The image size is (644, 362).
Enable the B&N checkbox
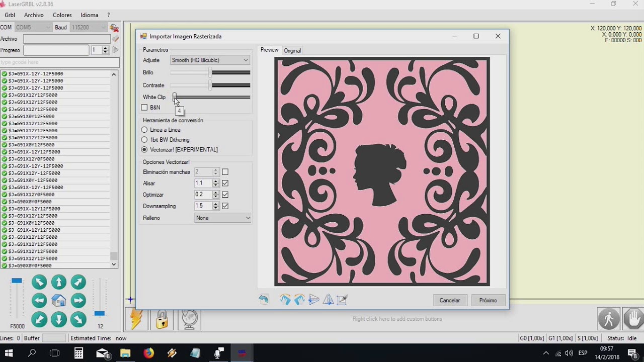(144, 108)
